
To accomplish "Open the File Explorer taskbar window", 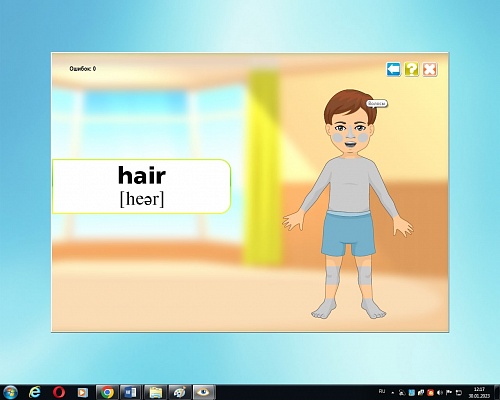I will point(155,392).
